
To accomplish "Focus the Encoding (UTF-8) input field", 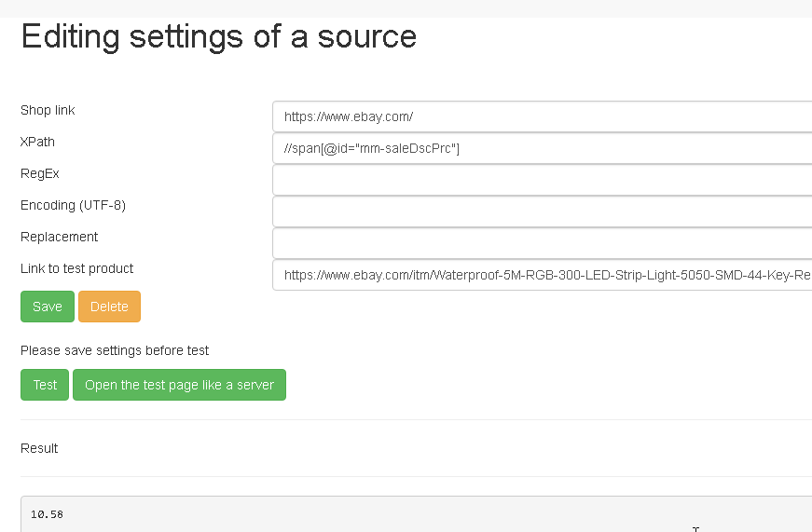I will click(x=543, y=211).
